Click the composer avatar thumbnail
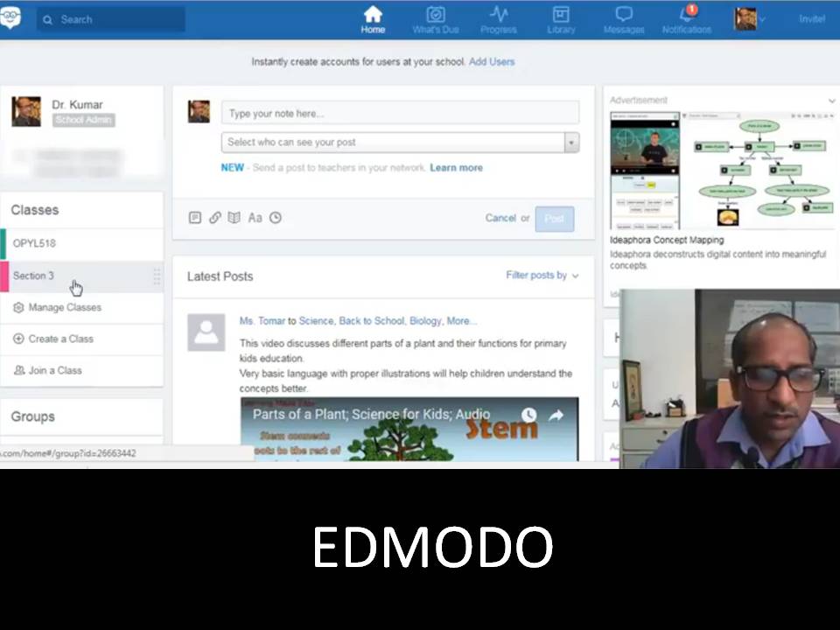This screenshot has height=630, width=840. point(199,111)
